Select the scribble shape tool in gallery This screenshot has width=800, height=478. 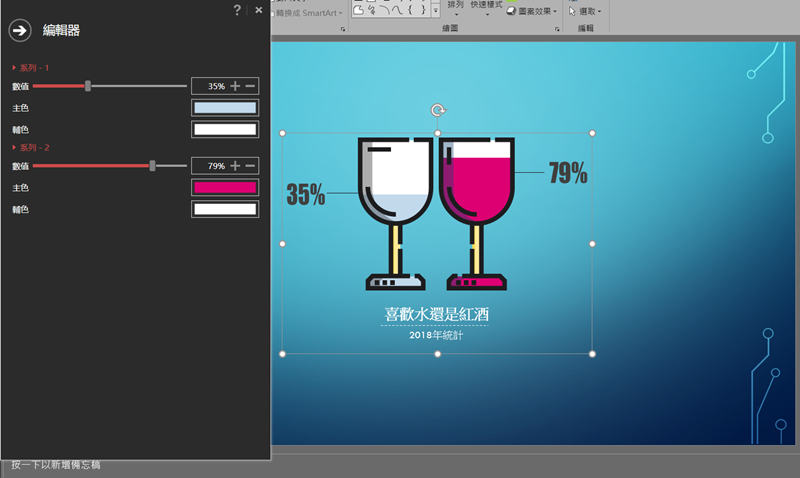point(371,10)
